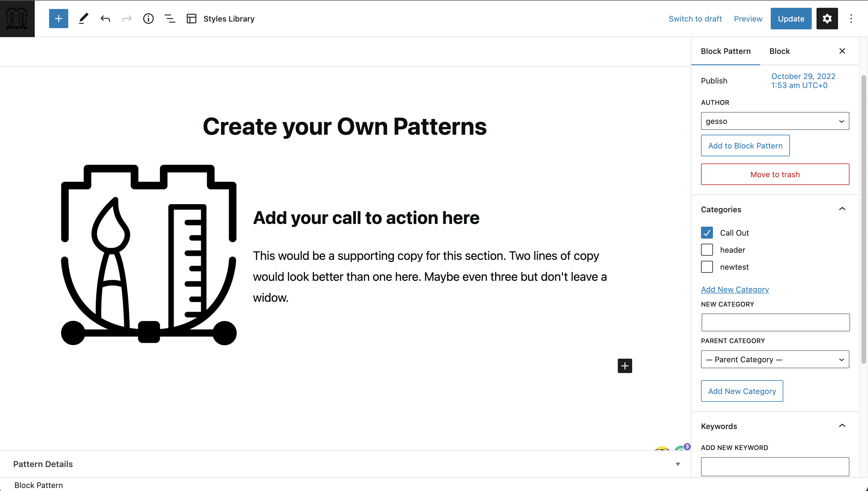Click the supporting copy paragraph
868x491 pixels.
click(x=430, y=277)
